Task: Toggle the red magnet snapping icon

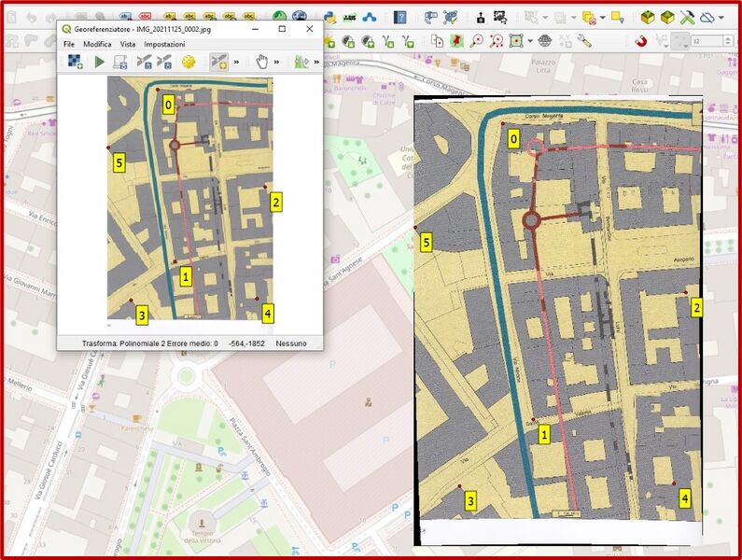Action: point(641,41)
